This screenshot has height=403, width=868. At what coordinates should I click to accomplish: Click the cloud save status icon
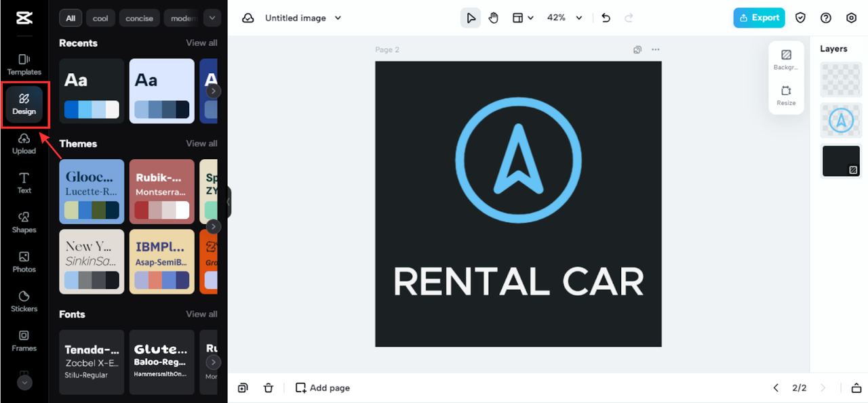(x=248, y=18)
